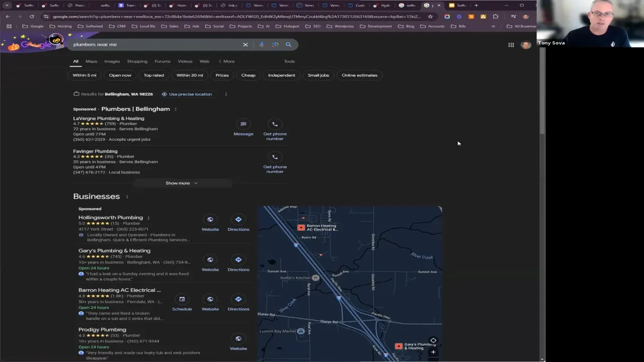Open Favinger Plumbing listing
644x362 pixels.
95,151
